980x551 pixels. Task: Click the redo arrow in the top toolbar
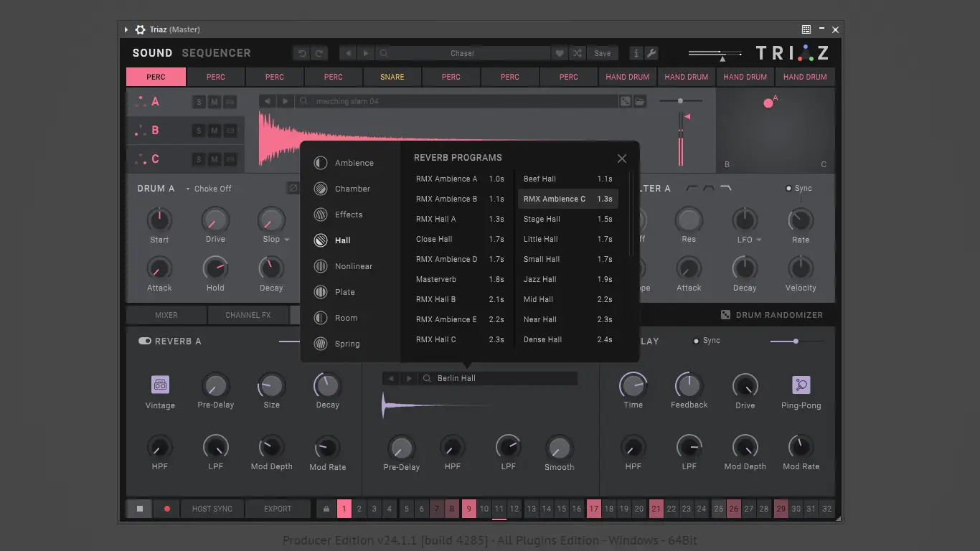pos(319,53)
